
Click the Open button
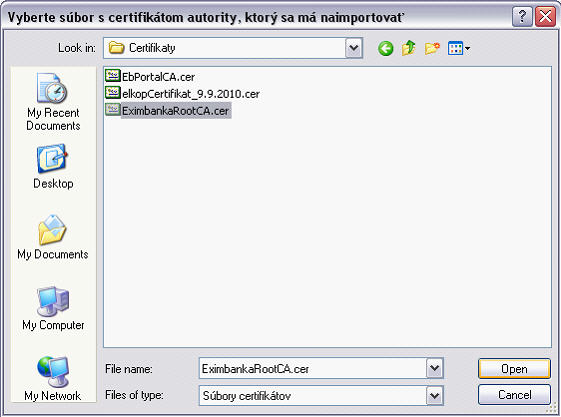pyautogui.click(x=514, y=369)
